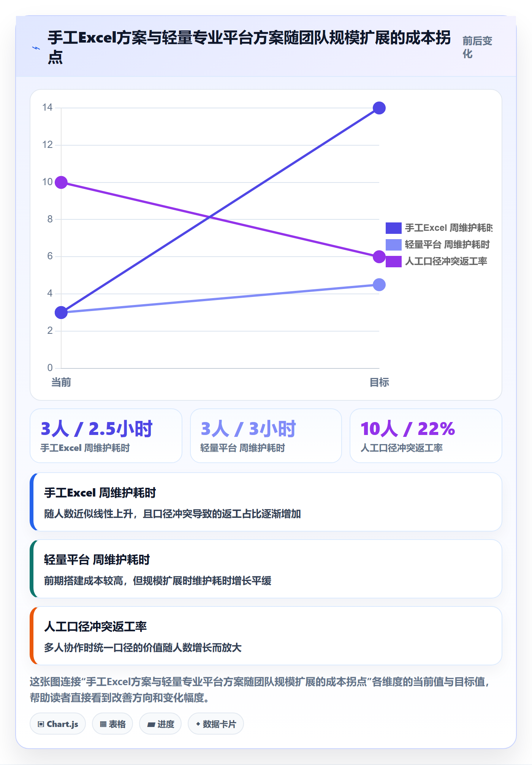The height and width of the screenshot is (765, 532).
Task: Toggle 人工口径冲突返工率 legend swatch
Action: point(393,261)
